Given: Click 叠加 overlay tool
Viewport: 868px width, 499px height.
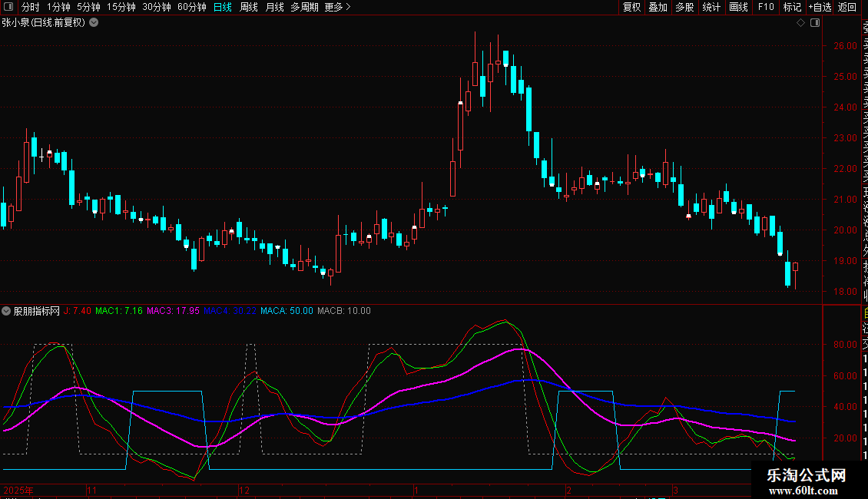Looking at the screenshot, I should click(x=658, y=8).
